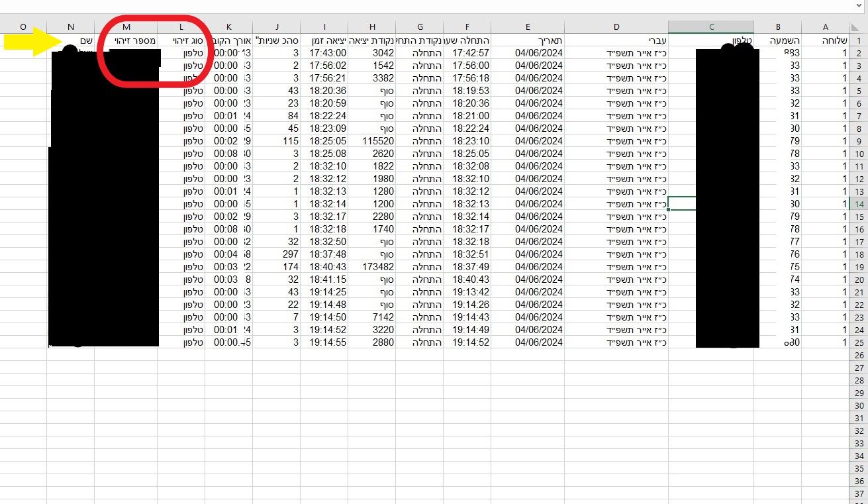Image resolution: width=868 pixels, height=504 pixels.
Task: Select cell with start time 18:37:49
Action: [467, 267]
